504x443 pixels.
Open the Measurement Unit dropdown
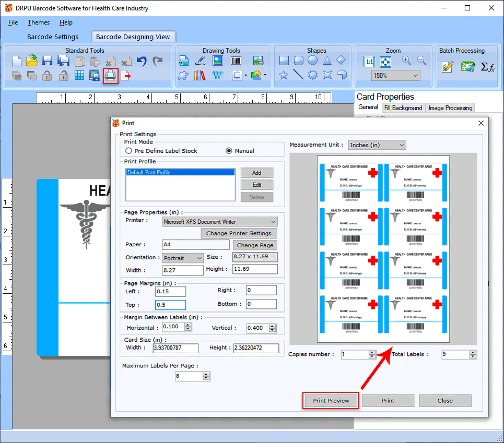(x=377, y=145)
